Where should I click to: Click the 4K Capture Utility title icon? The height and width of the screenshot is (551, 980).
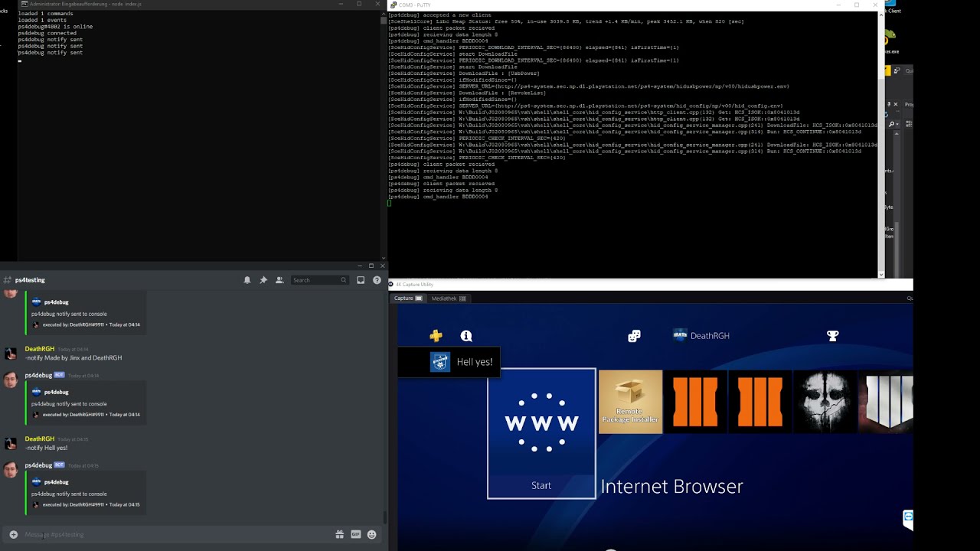tap(391, 285)
